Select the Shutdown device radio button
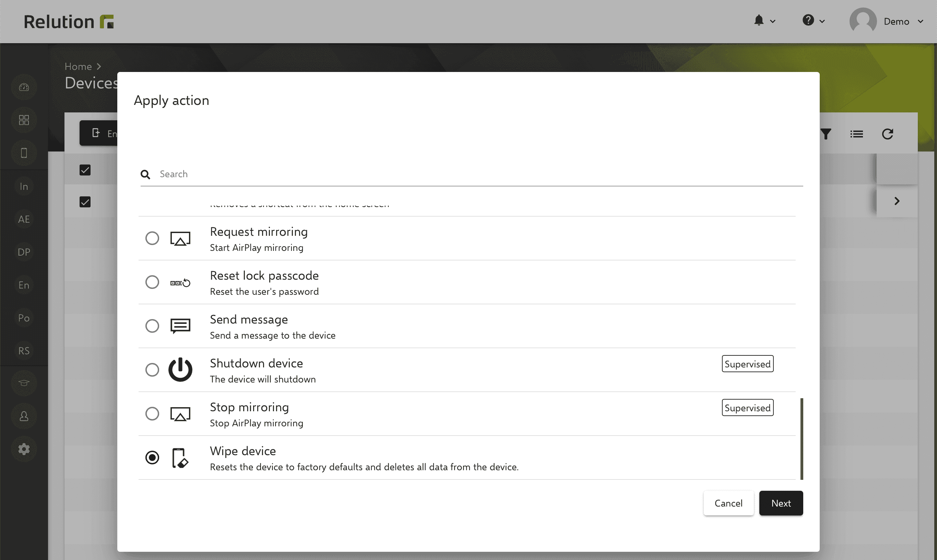Viewport: 937px width, 560px height. 152,370
